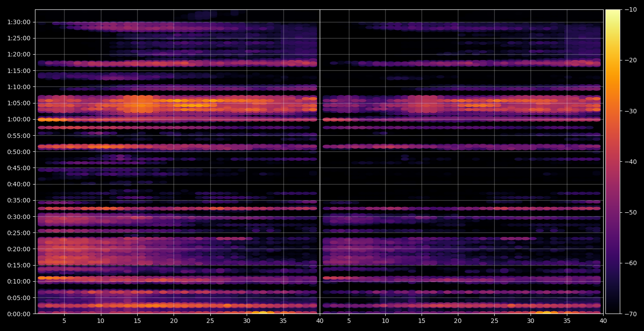Click the y-axis tick label 0:40:00
Viewport: 644px width, 331px height.
pyautogui.click(x=18, y=184)
